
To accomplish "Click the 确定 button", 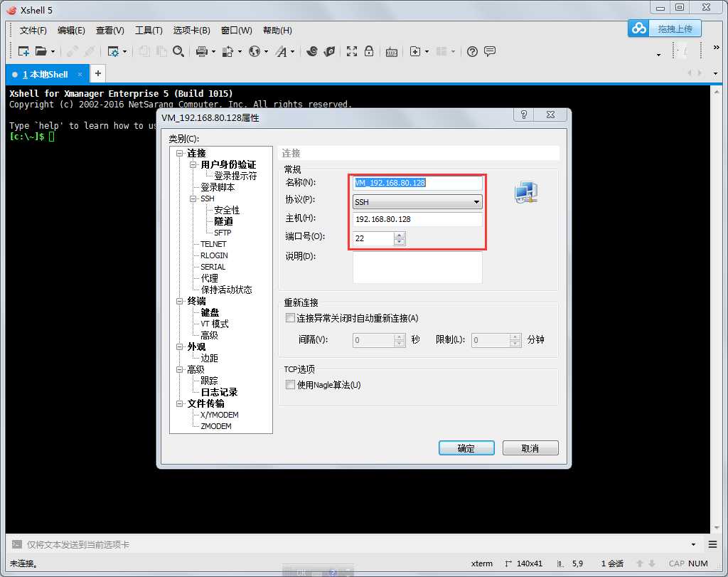I will pyautogui.click(x=466, y=448).
